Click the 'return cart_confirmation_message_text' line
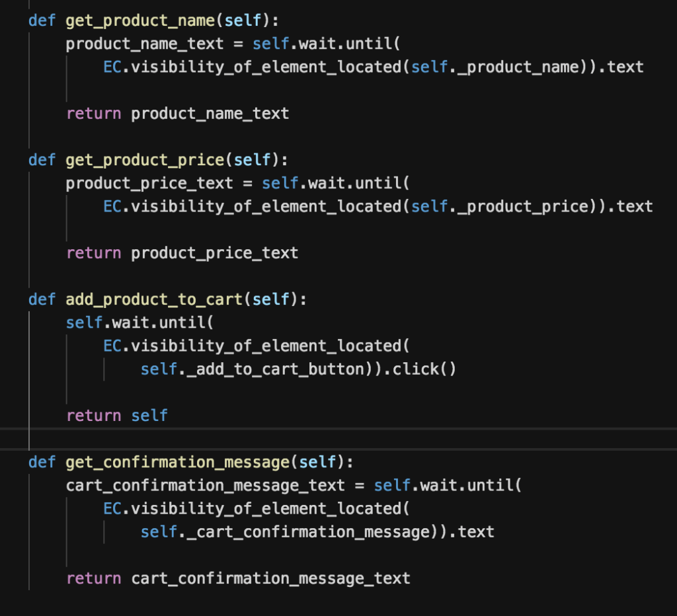Screen dimensions: 677x616 pos(238,578)
